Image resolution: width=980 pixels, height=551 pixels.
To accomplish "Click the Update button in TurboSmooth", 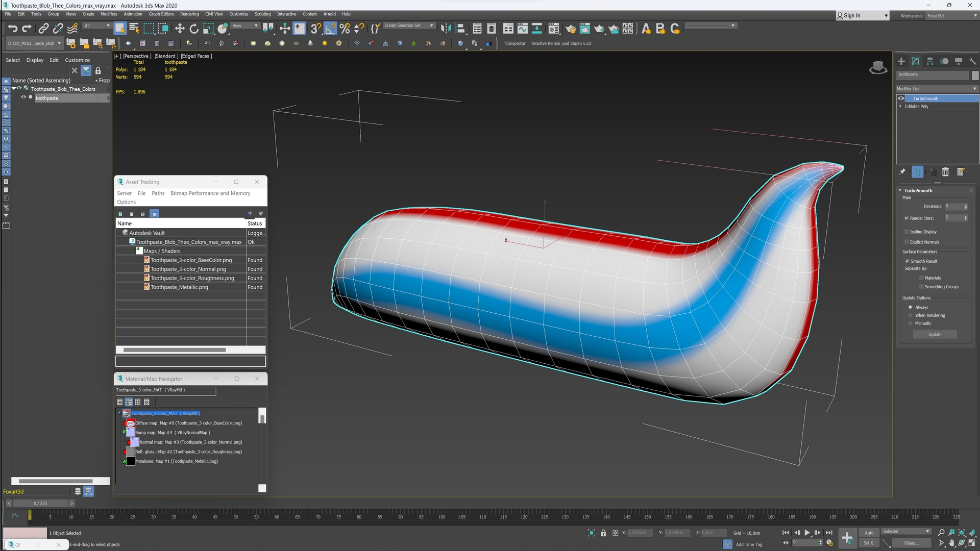I will coord(935,334).
